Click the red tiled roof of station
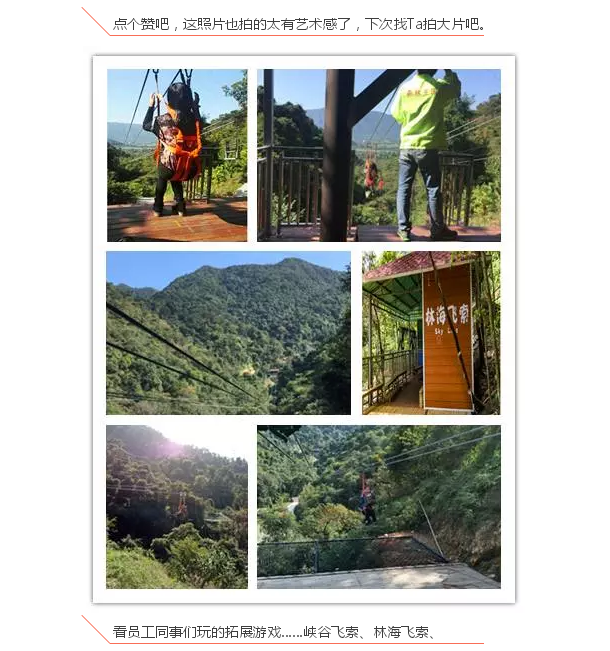 [407, 264]
